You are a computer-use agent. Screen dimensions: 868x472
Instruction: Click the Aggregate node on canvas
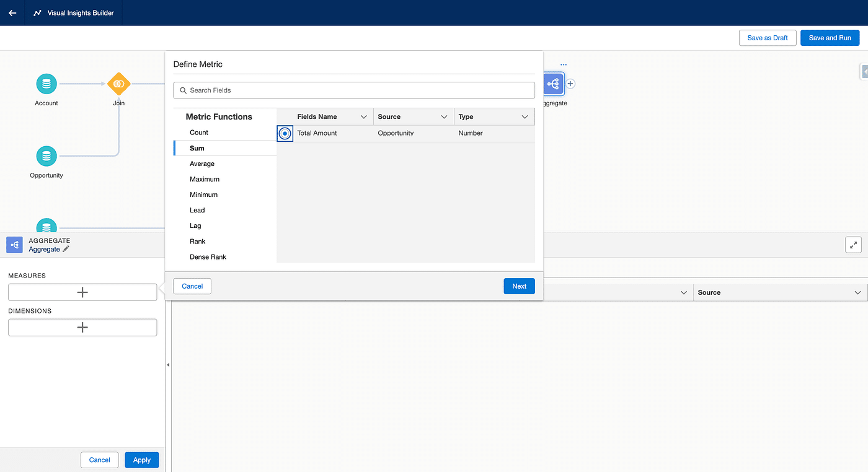553,84
